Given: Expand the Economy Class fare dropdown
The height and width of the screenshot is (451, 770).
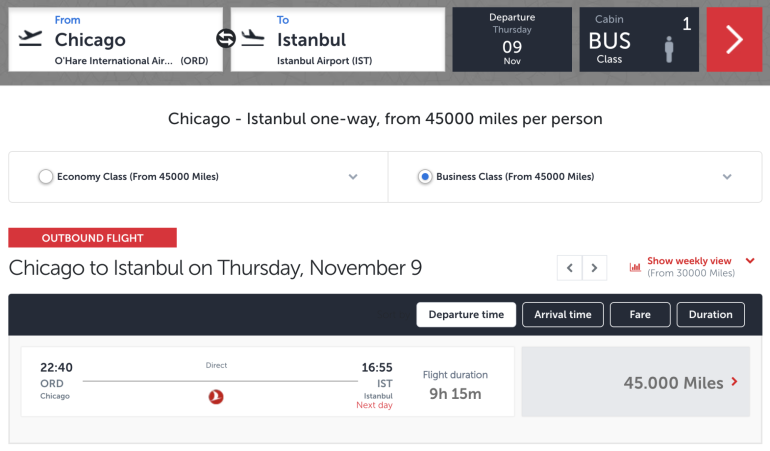Looking at the screenshot, I should coord(353,177).
